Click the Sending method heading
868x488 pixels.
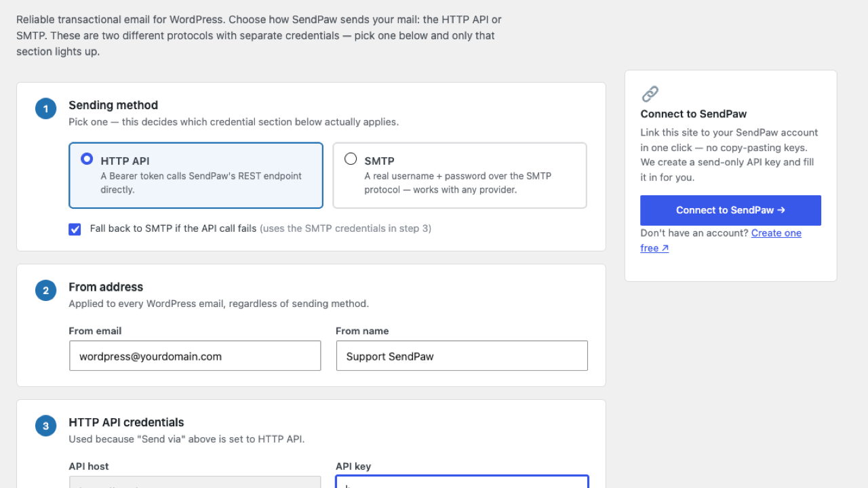click(x=113, y=105)
